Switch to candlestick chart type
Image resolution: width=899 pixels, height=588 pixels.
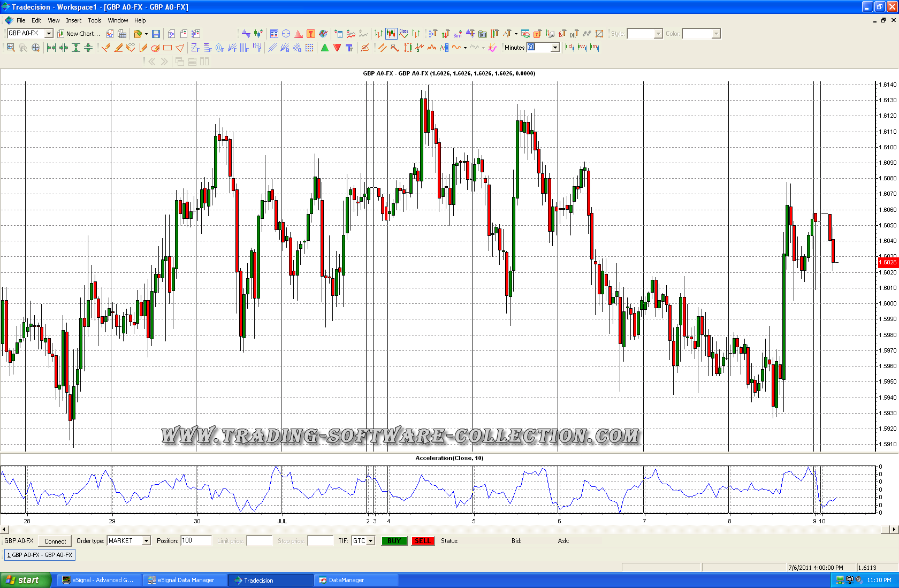point(391,34)
